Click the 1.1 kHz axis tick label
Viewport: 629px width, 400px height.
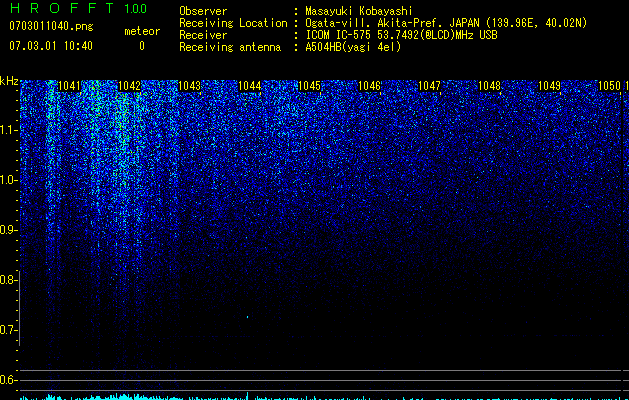point(8,130)
